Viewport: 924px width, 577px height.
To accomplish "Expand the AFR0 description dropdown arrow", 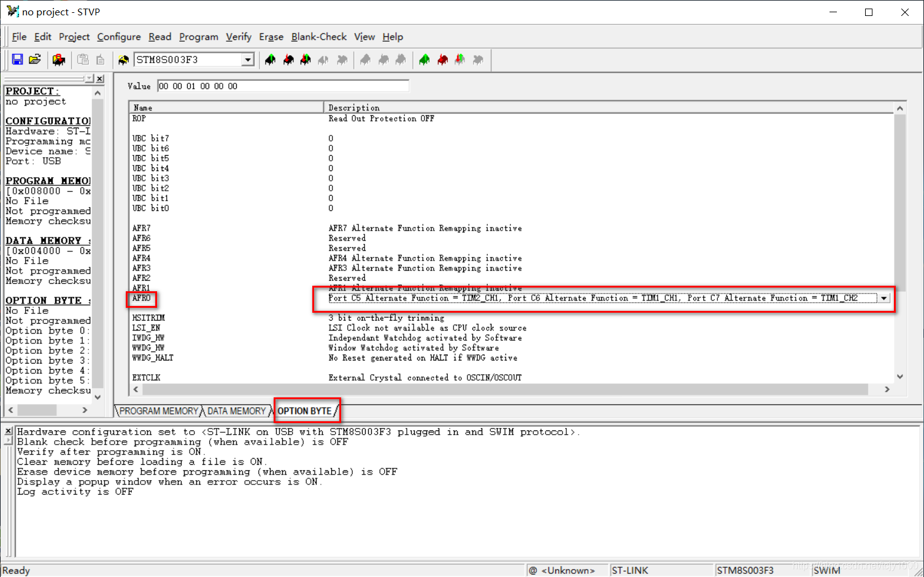I will click(x=884, y=298).
